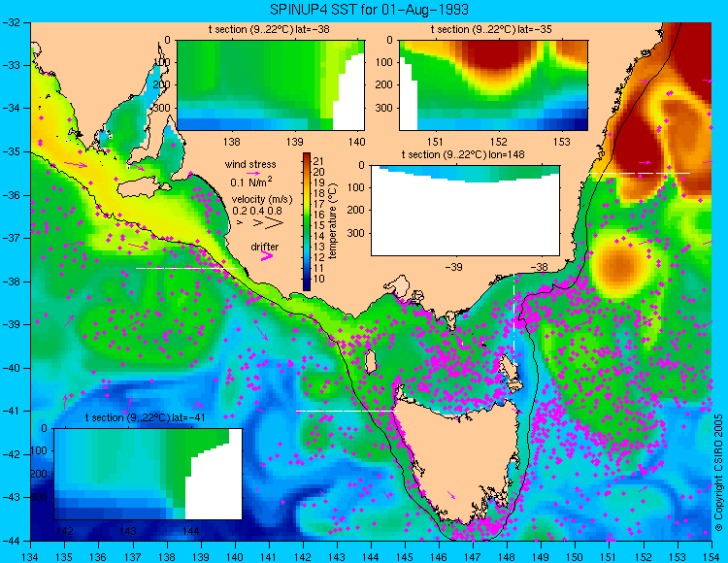The width and height of the screenshot is (728, 563).
Task: Click the '154' longitude label on main axis
Action: click(x=711, y=557)
